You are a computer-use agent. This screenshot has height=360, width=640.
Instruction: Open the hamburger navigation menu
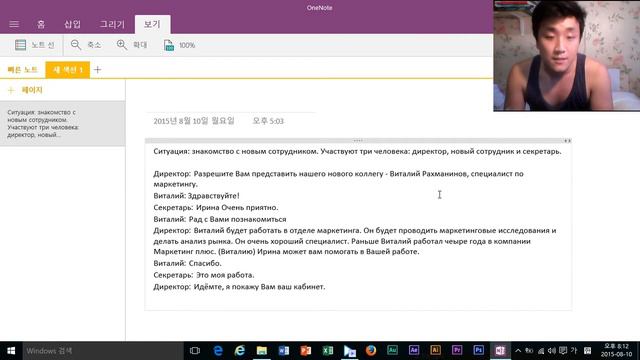point(14,24)
